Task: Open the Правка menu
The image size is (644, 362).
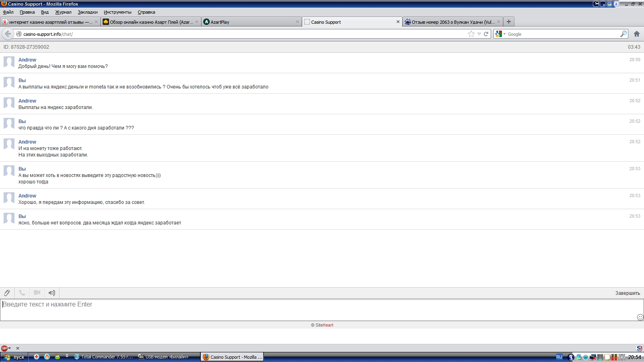Action: 27,12
